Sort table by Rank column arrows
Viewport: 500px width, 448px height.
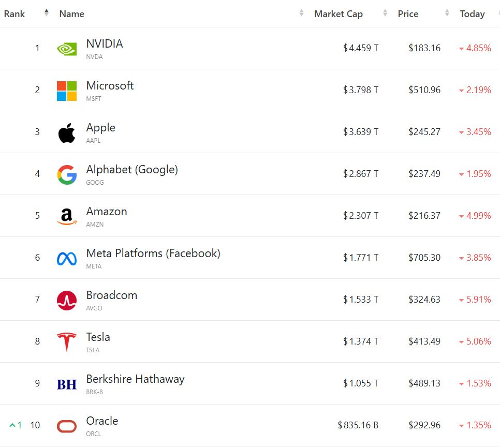pos(47,13)
